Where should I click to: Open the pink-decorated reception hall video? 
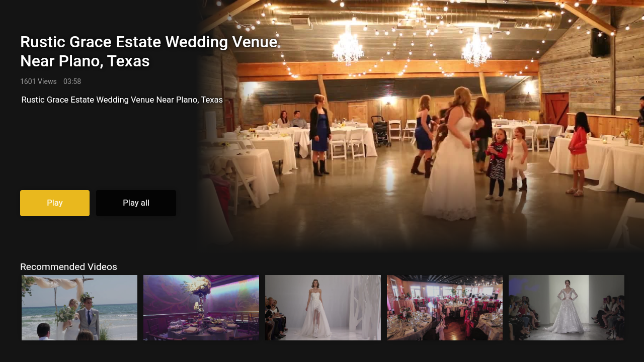pos(445,308)
